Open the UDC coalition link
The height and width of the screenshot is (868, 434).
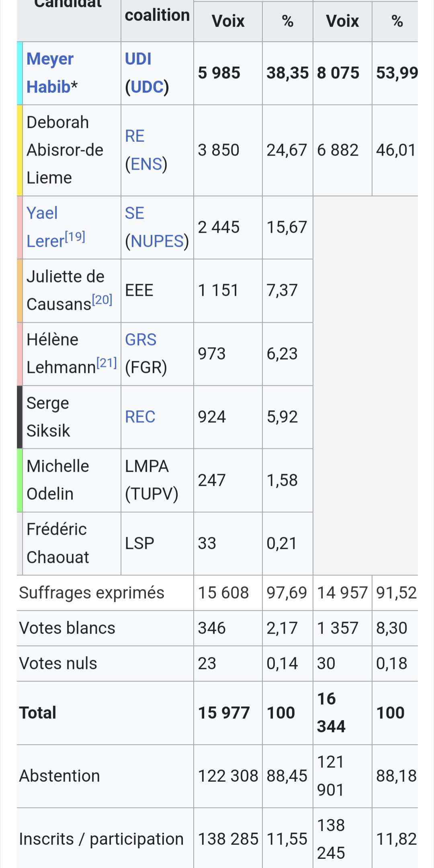pos(147,87)
